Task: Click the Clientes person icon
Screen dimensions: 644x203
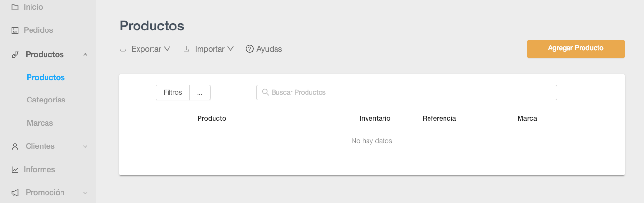Action: [15, 146]
